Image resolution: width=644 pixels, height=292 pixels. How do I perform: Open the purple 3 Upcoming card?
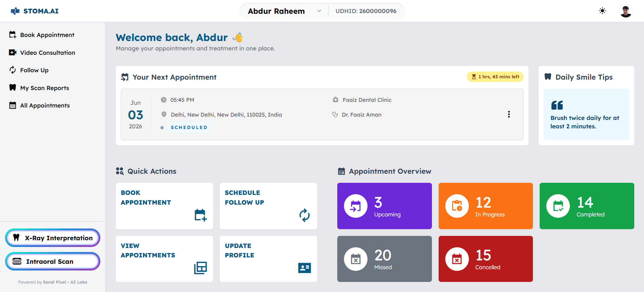[x=385, y=206]
